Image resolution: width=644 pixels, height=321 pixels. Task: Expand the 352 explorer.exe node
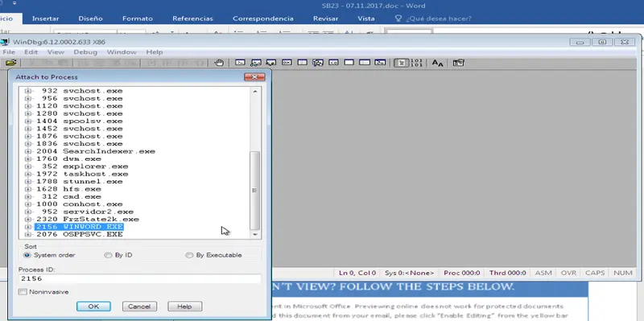[x=28, y=167]
